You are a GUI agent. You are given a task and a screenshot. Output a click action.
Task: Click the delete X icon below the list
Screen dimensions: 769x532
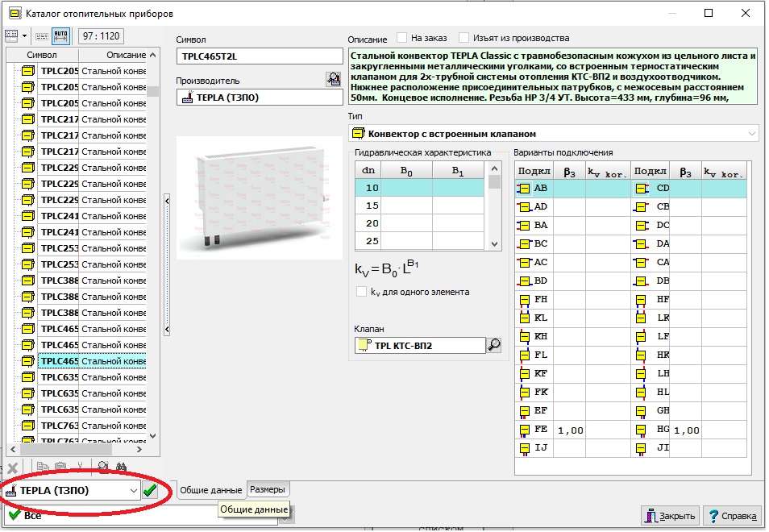tap(13, 468)
